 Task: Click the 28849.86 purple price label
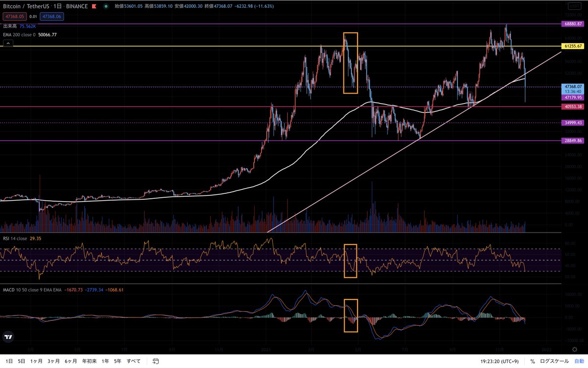(573, 140)
